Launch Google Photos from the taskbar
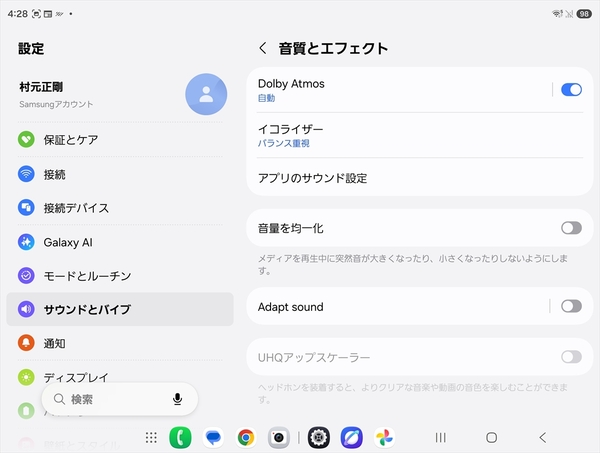Viewport: 600px width, 453px height. click(x=384, y=437)
